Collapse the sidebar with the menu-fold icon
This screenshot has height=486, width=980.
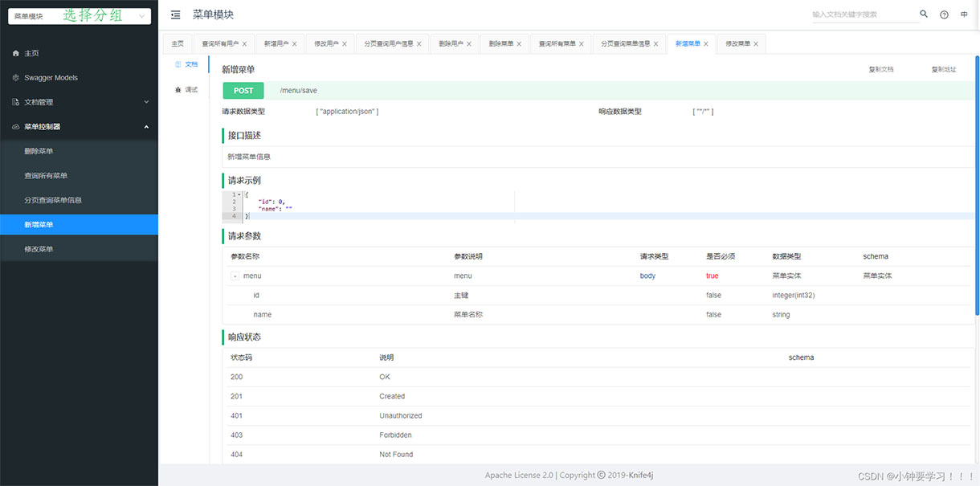click(x=176, y=14)
